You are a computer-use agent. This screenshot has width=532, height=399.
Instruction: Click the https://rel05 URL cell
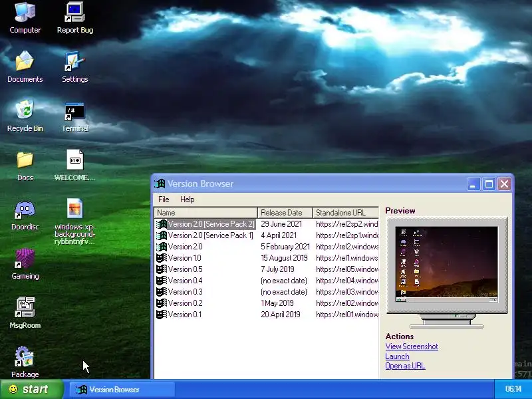pos(346,269)
